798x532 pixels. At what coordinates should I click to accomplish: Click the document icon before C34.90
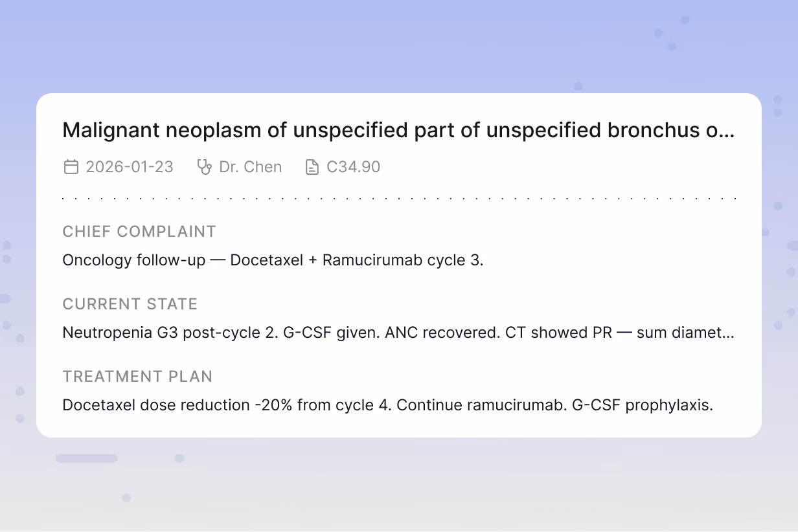coord(312,167)
